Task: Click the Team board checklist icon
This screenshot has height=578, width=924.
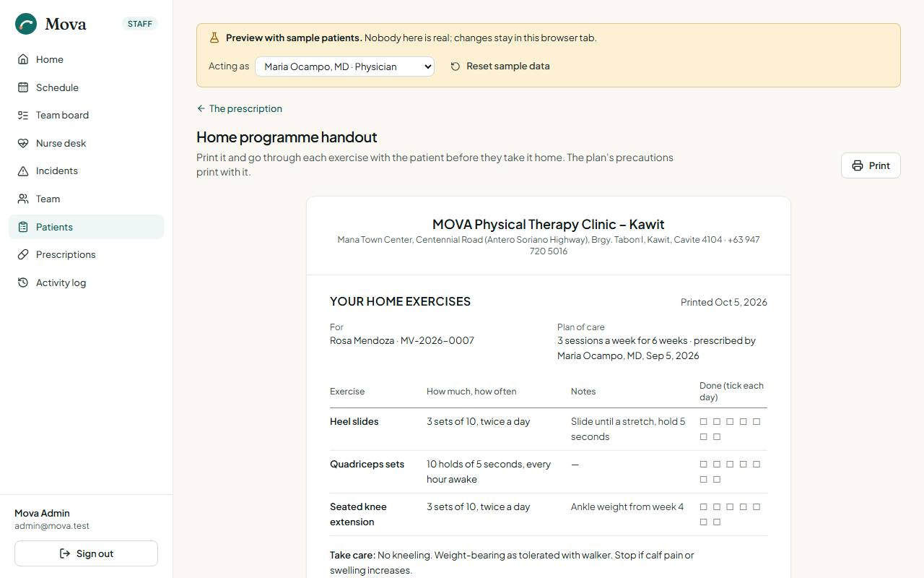Action: click(23, 115)
